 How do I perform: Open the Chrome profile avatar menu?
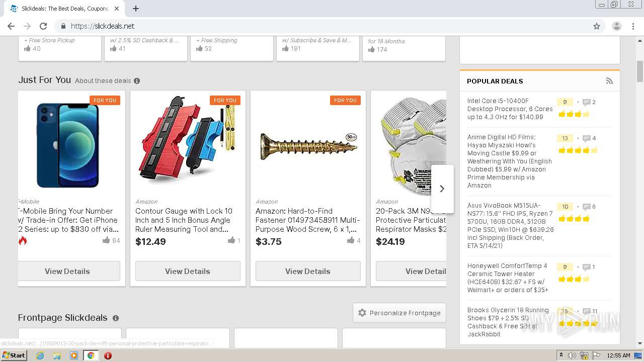click(x=616, y=26)
